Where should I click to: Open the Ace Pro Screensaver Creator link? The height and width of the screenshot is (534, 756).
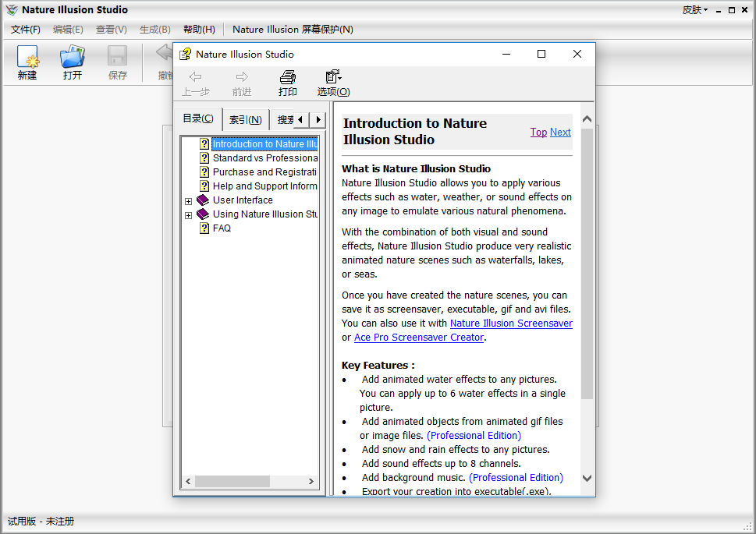click(419, 338)
